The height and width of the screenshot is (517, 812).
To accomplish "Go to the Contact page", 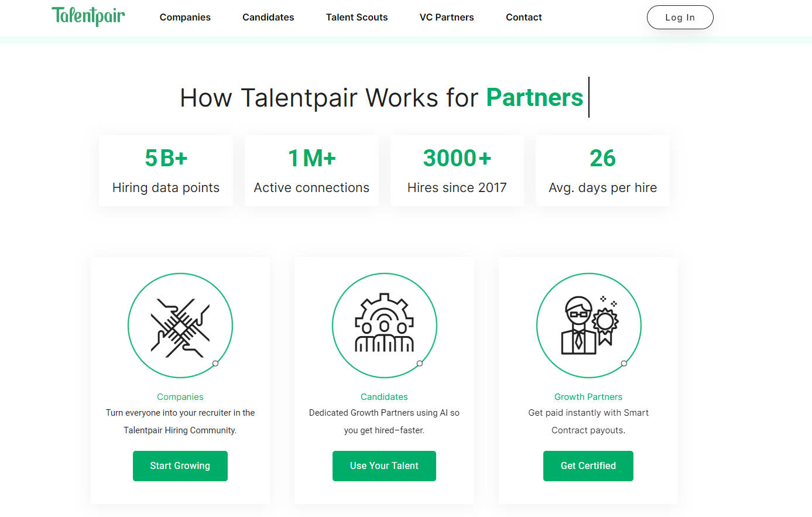I will [x=523, y=17].
